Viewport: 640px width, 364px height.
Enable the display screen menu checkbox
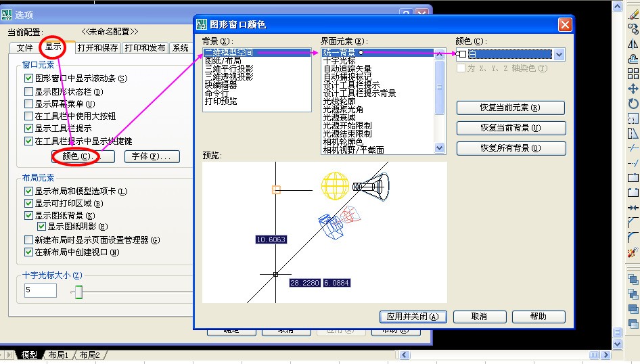coord(28,104)
